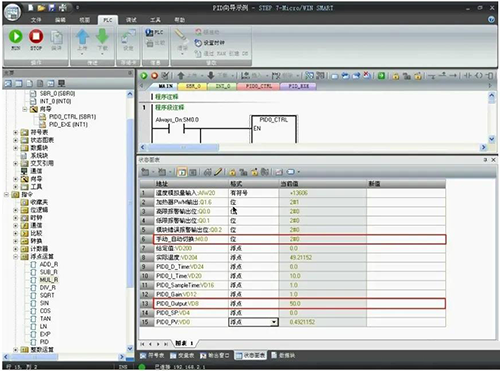The height and width of the screenshot is (371, 500).
Task: Click the PLC information icon in ribbon
Action: pos(149,32)
